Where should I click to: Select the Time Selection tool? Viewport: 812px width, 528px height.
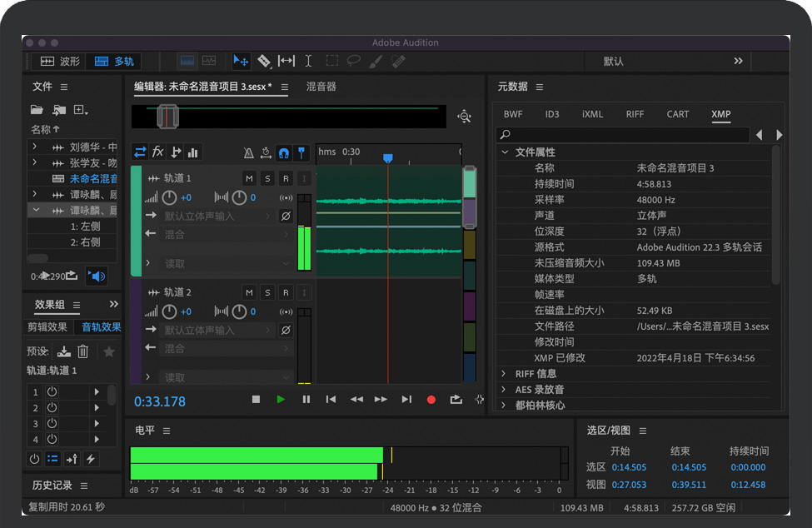point(308,61)
